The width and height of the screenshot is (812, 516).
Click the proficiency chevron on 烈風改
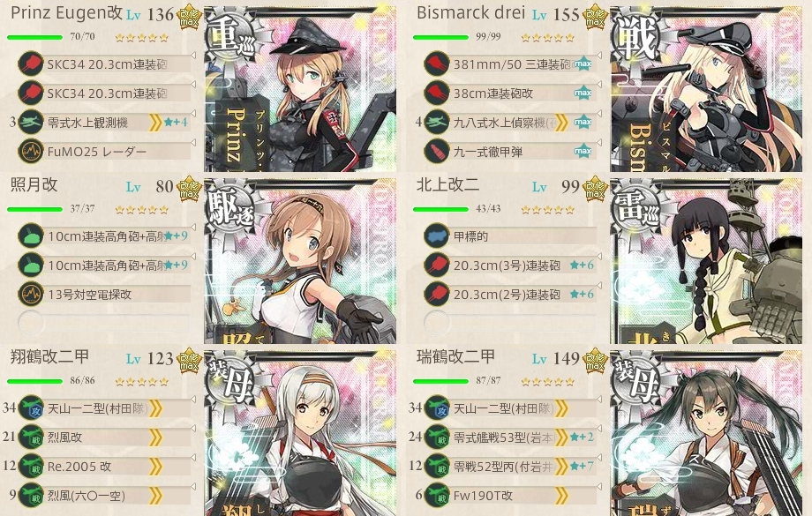[x=154, y=437]
